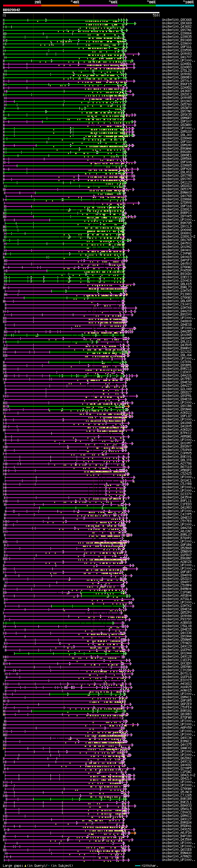Image resolution: width=197 pixels, height=868 pixels.
Task: Select the UniRef100_B3M6C2 label
Action: click(177, 741)
